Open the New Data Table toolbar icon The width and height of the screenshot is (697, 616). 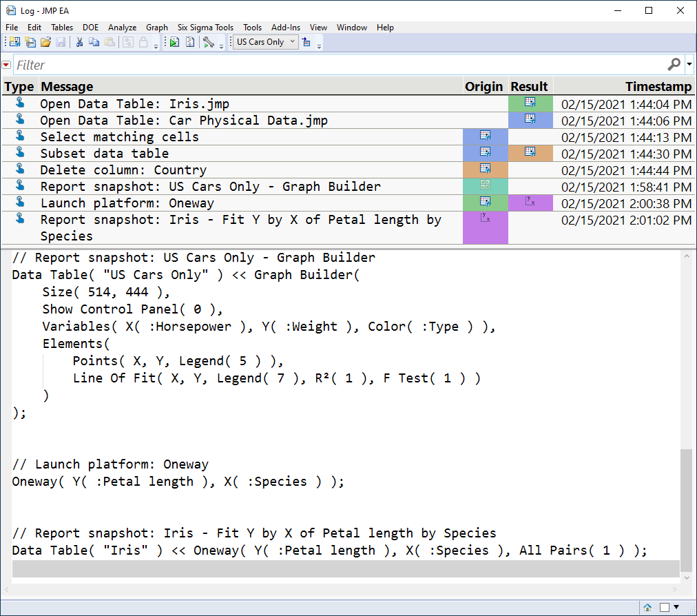14,42
